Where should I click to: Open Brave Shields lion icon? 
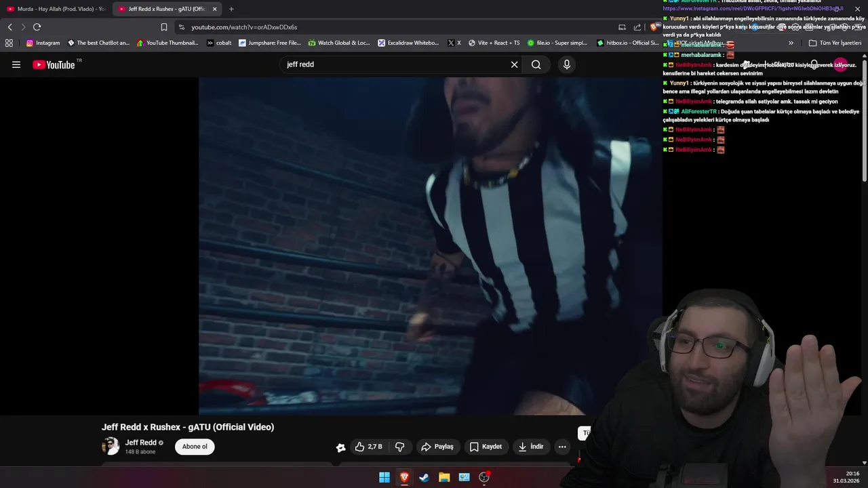point(654,27)
